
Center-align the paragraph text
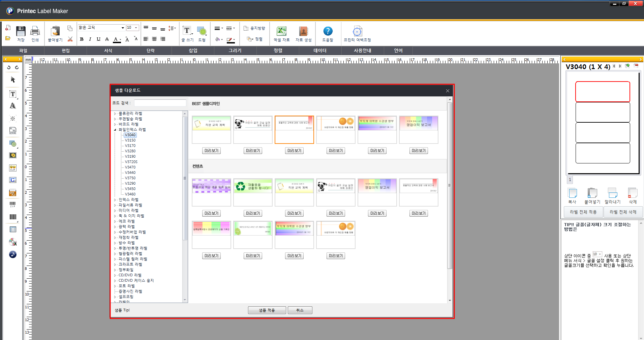[x=154, y=39]
